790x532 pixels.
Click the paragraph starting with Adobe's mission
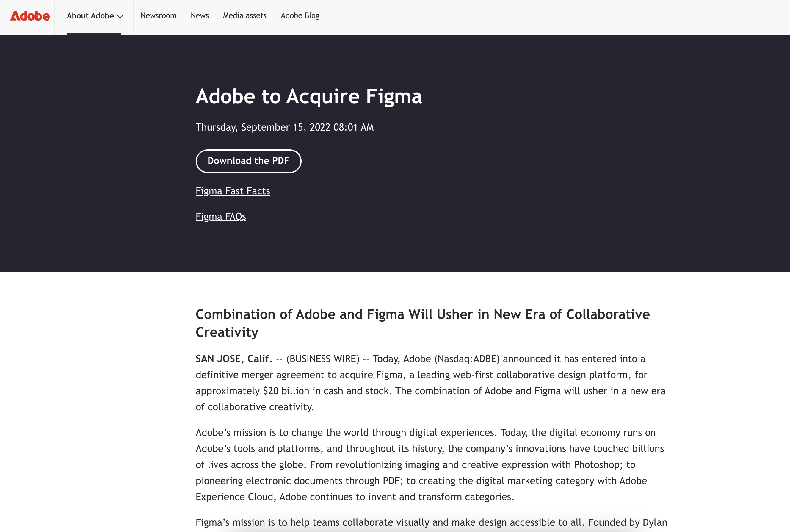pos(430,464)
